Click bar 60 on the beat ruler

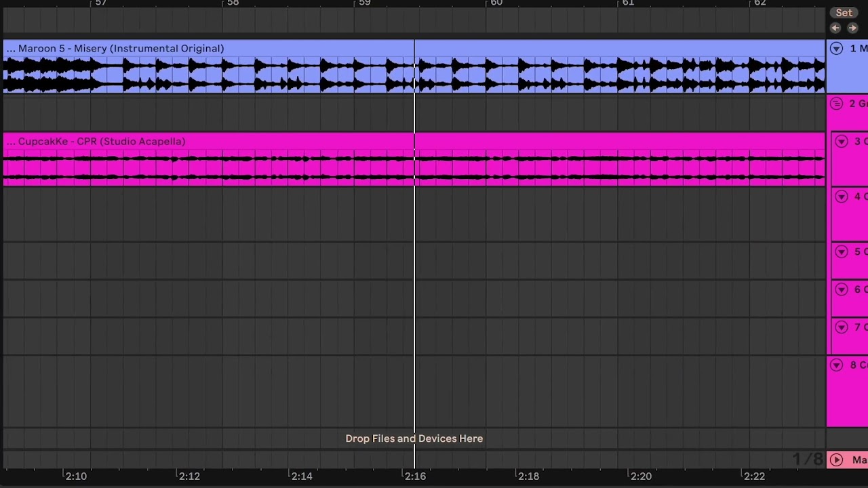pyautogui.click(x=496, y=3)
